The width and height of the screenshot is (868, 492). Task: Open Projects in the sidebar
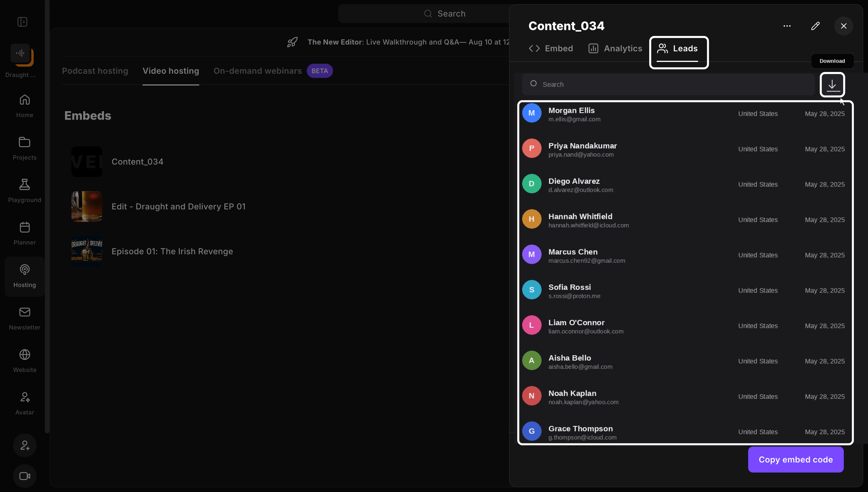(x=25, y=149)
